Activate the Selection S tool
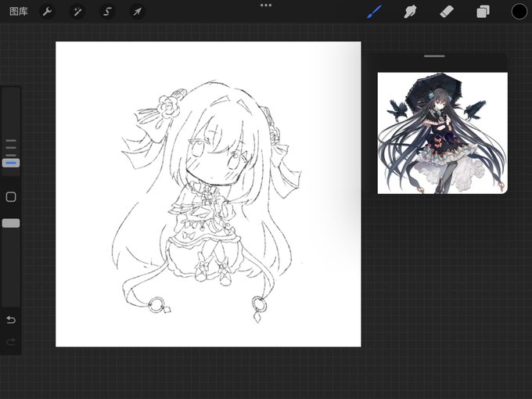The image size is (532, 399). click(107, 12)
